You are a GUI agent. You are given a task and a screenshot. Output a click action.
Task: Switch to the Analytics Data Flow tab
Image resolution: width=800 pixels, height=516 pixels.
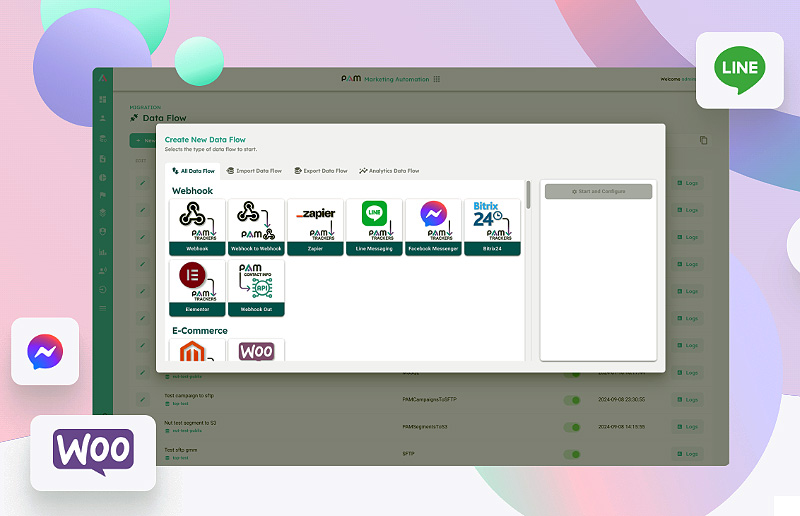(x=389, y=171)
